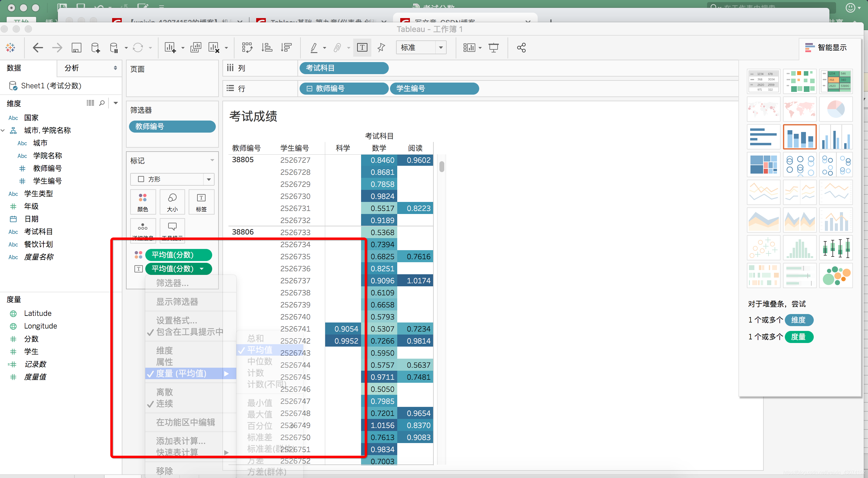Click the add new data source icon
868x478 pixels.
pyautogui.click(x=95, y=48)
